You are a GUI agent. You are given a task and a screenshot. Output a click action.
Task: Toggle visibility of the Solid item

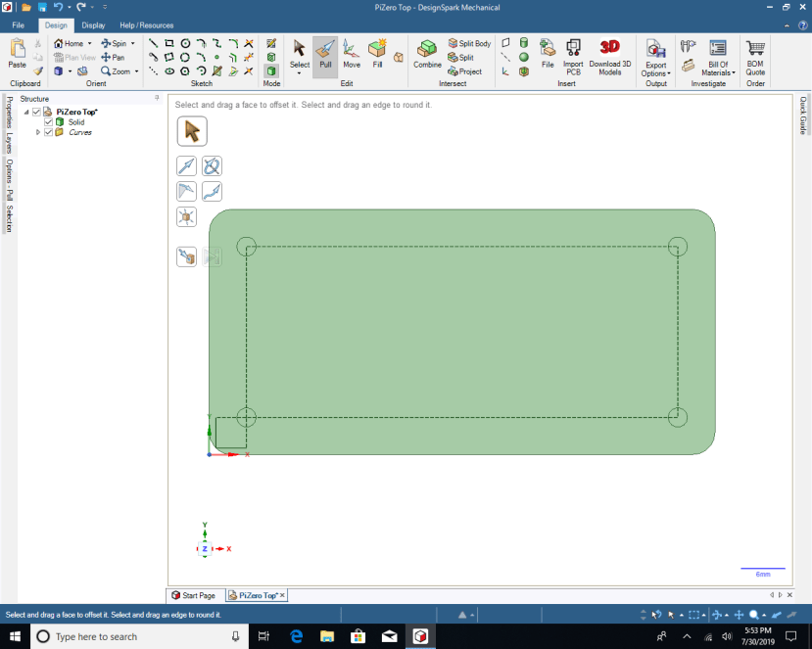(x=48, y=121)
